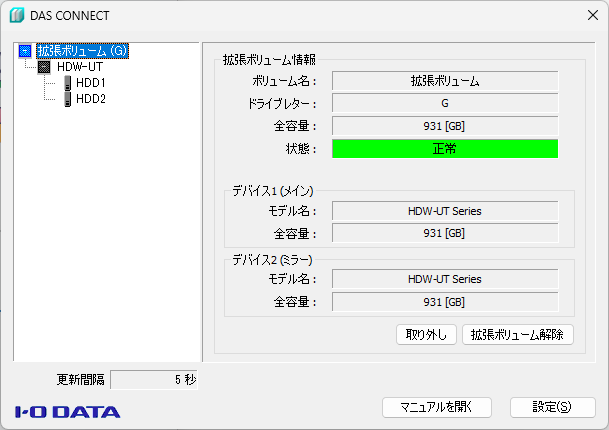Click the blue 拡張ボリューム (G) volume icon
The width and height of the screenshot is (609, 430).
25,51
